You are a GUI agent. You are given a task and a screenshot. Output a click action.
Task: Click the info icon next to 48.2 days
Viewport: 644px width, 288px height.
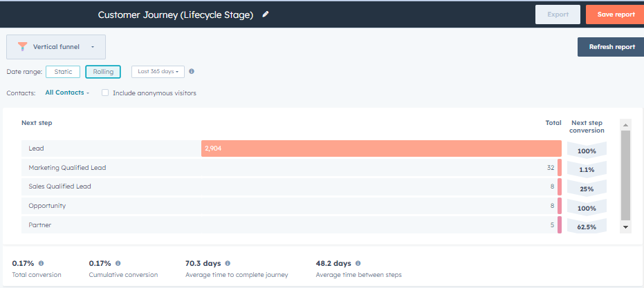tap(358, 263)
